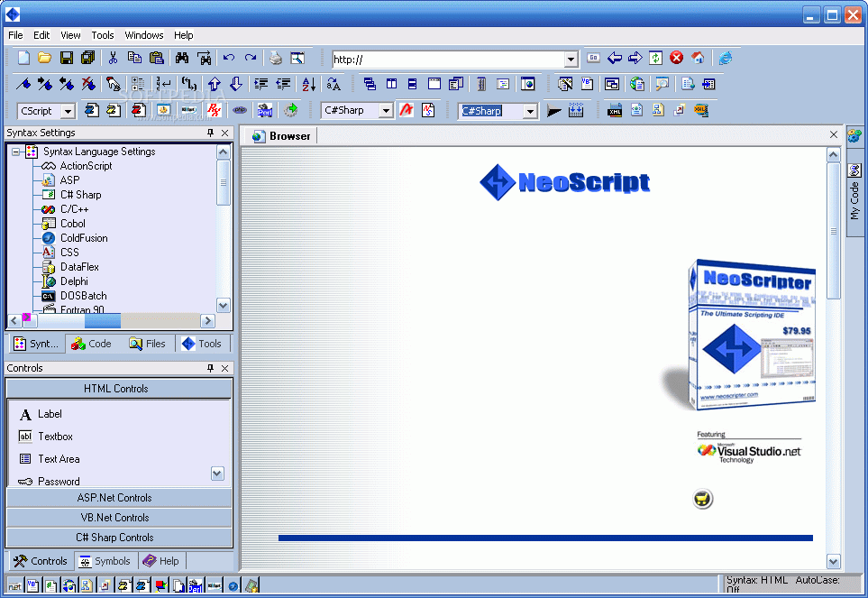Screen dimensions: 868x598
Task: Close the Controls panel
Action: pos(224,368)
